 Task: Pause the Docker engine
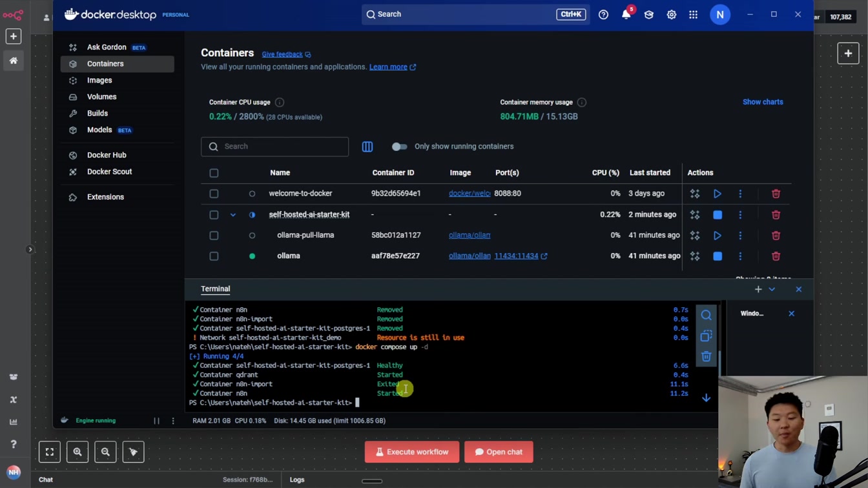(x=156, y=421)
